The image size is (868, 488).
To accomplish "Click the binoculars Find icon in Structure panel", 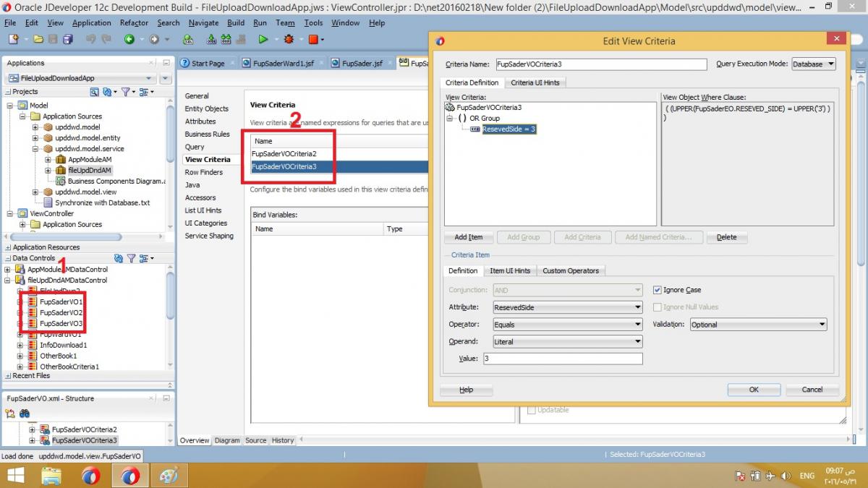I will pyautogui.click(x=25, y=414).
